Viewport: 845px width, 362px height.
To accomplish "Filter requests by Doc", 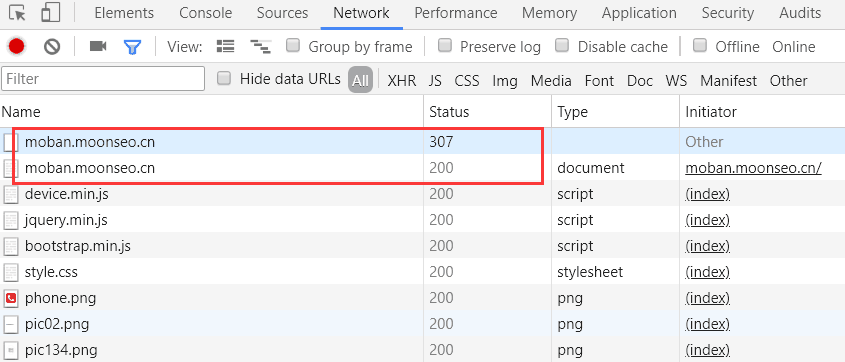I will (640, 81).
